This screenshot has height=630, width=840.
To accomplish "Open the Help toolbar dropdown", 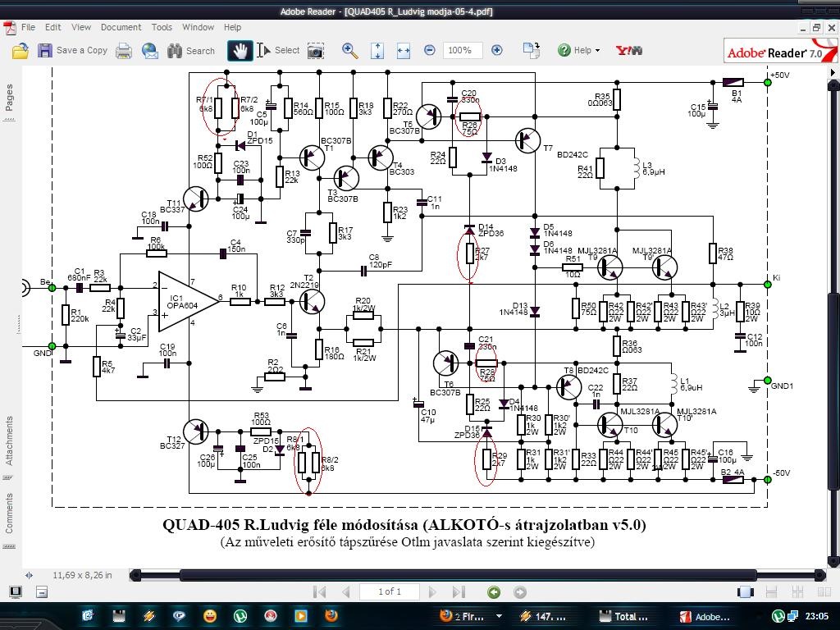I will point(578,50).
